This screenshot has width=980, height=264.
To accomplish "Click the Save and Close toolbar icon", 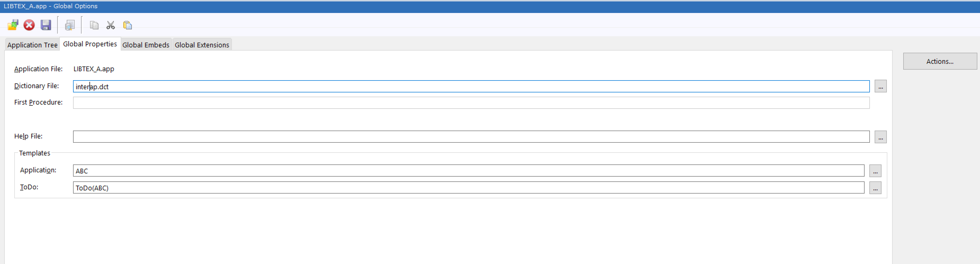I will [x=12, y=25].
